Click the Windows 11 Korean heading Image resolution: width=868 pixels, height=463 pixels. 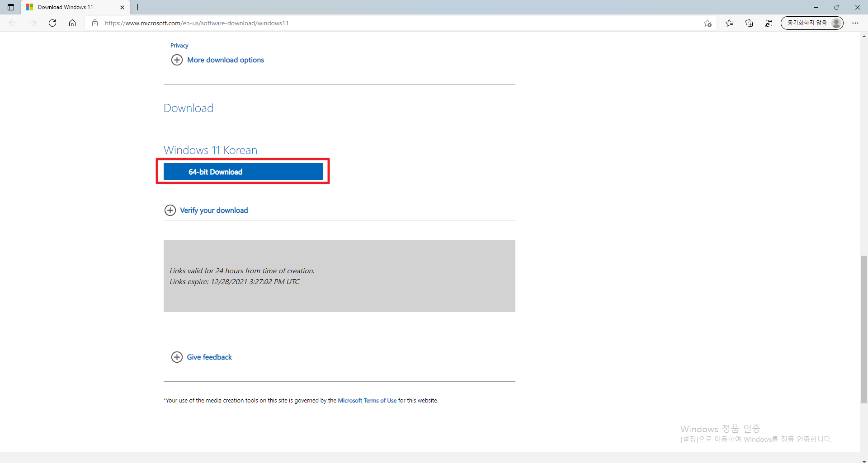(210, 150)
